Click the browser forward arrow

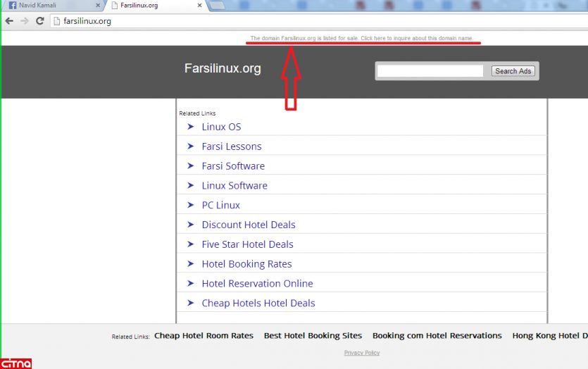(25, 21)
